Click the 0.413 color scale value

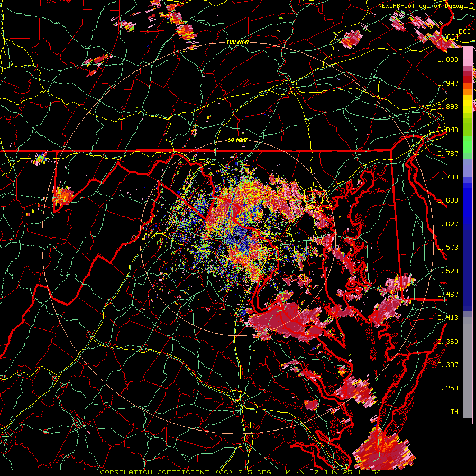pyautogui.click(x=448, y=318)
